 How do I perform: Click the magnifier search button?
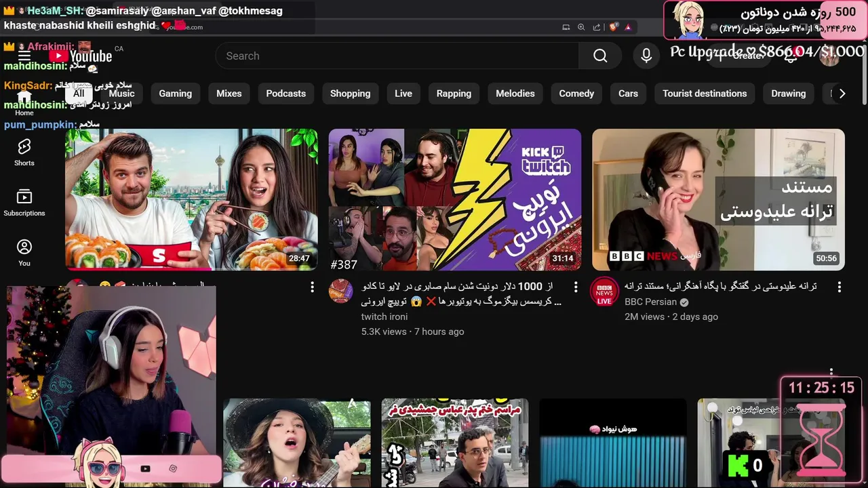pyautogui.click(x=600, y=56)
